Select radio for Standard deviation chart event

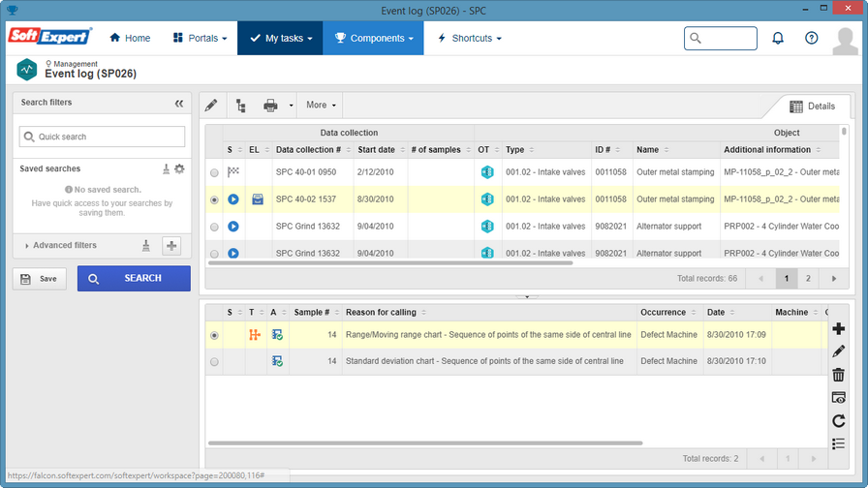pos(214,362)
